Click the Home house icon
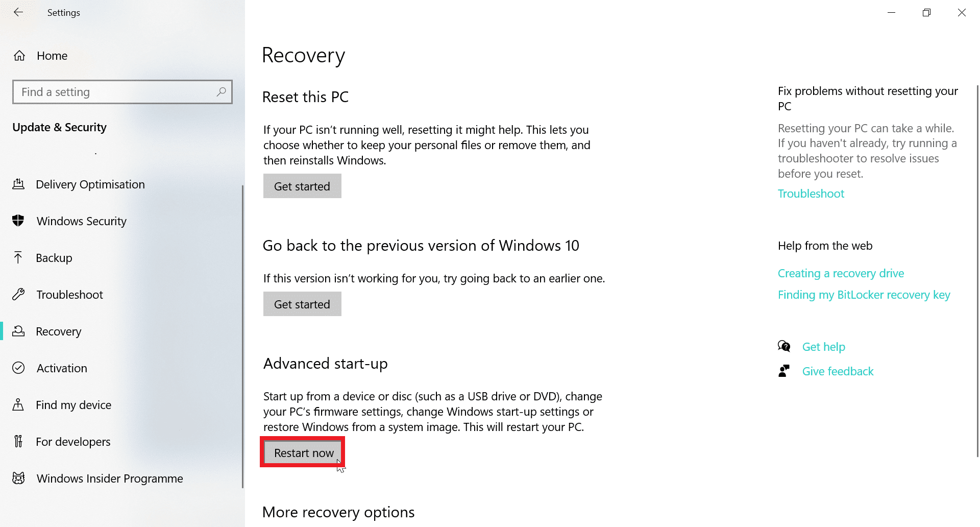Screen dimensions: 980x527 [18, 55]
